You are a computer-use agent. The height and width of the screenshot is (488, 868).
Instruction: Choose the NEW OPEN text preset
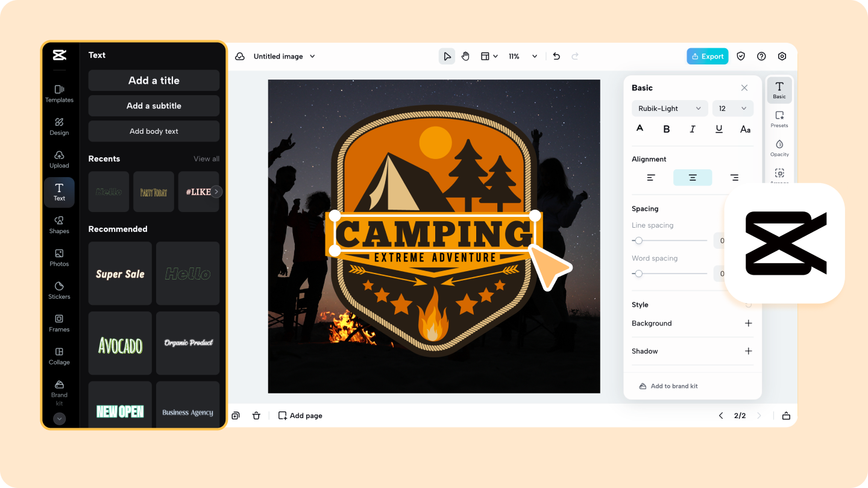click(x=120, y=405)
